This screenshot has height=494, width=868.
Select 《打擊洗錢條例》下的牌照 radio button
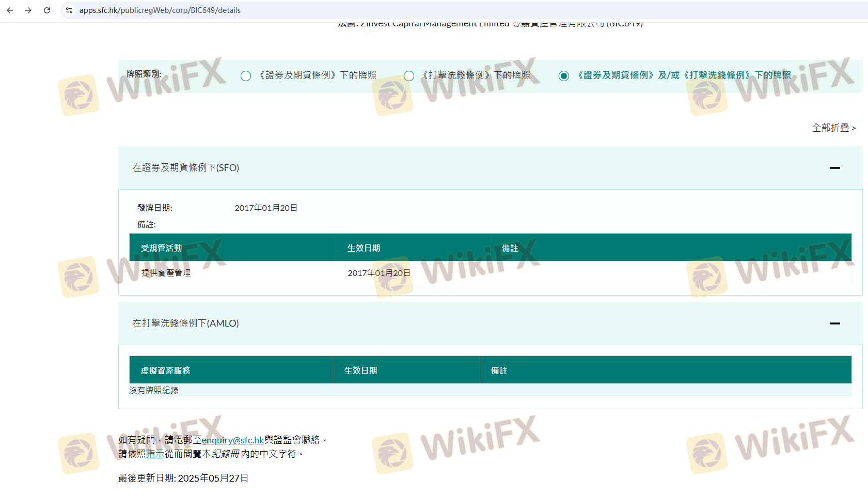click(x=409, y=76)
